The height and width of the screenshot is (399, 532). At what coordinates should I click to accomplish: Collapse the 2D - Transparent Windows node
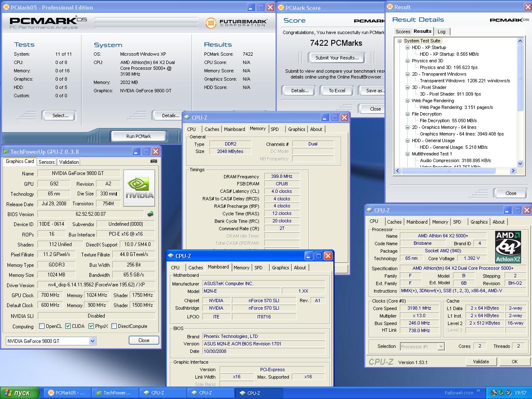coord(408,74)
